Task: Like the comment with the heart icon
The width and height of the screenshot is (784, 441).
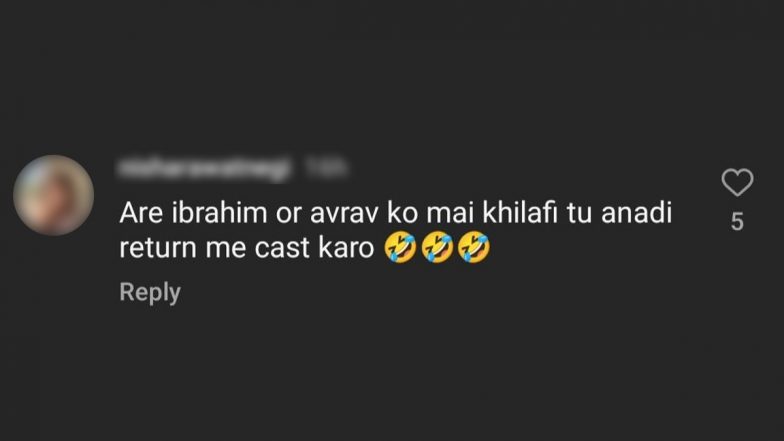Action: [737, 182]
